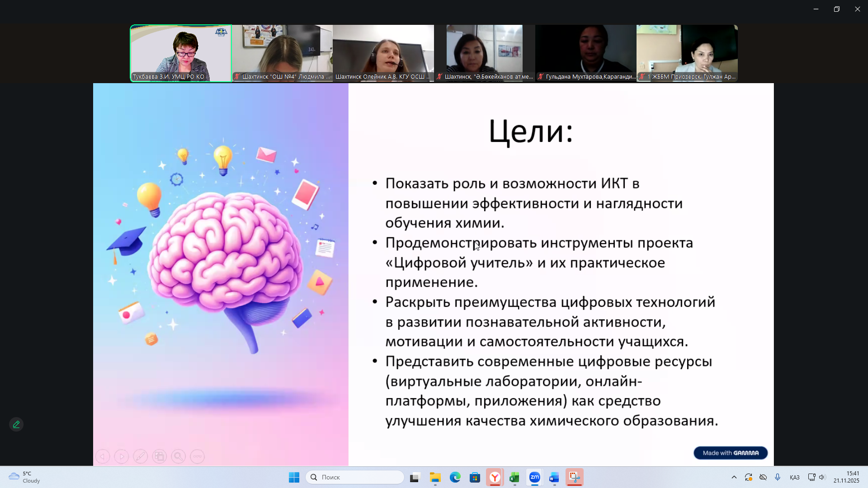868x488 pixels.
Task: Click the next slide arrow control
Action: [121, 456]
